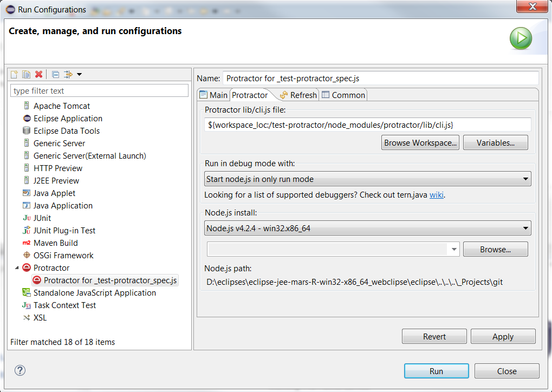The height and width of the screenshot is (392, 552).
Task: Switch to the Main tab
Action: click(213, 95)
